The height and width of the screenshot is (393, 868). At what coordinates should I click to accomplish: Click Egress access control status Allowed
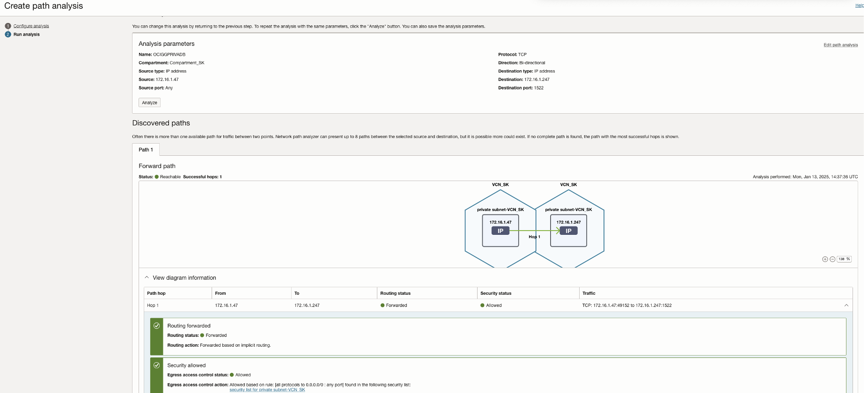pyautogui.click(x=240, y=375)
